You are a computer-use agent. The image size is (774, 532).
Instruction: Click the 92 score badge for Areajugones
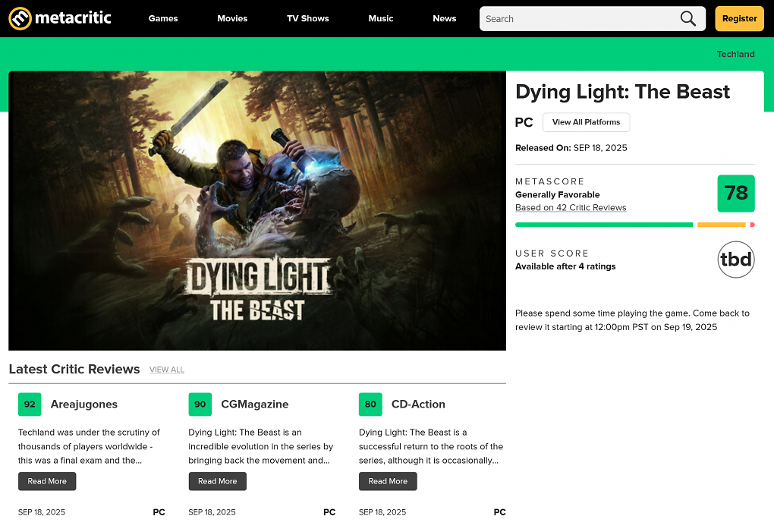(x=30, y=405)
